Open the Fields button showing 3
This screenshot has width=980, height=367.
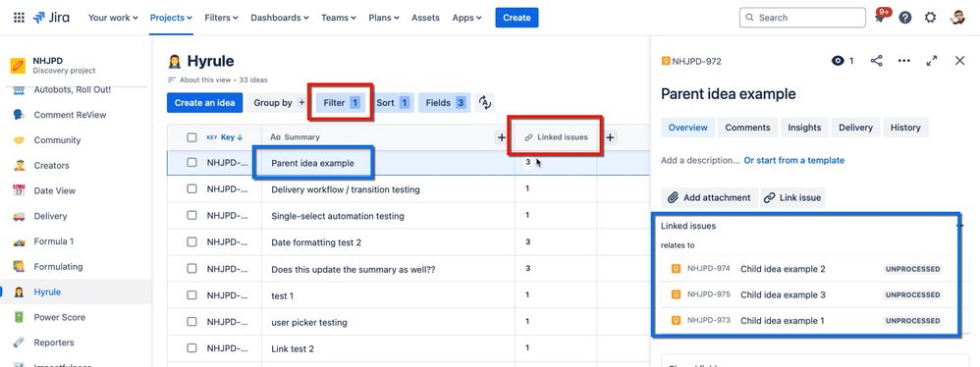pyautogui.click(x=445, y=103)
